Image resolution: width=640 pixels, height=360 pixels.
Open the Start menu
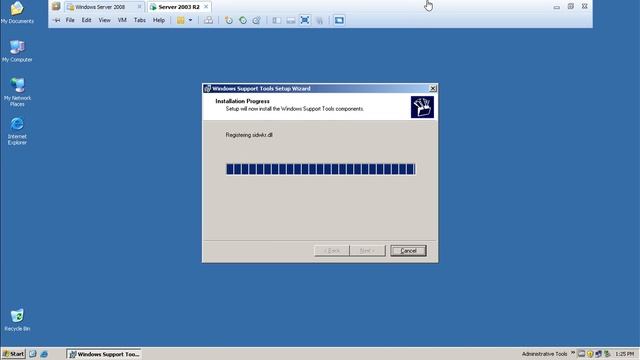click(13, 354)
